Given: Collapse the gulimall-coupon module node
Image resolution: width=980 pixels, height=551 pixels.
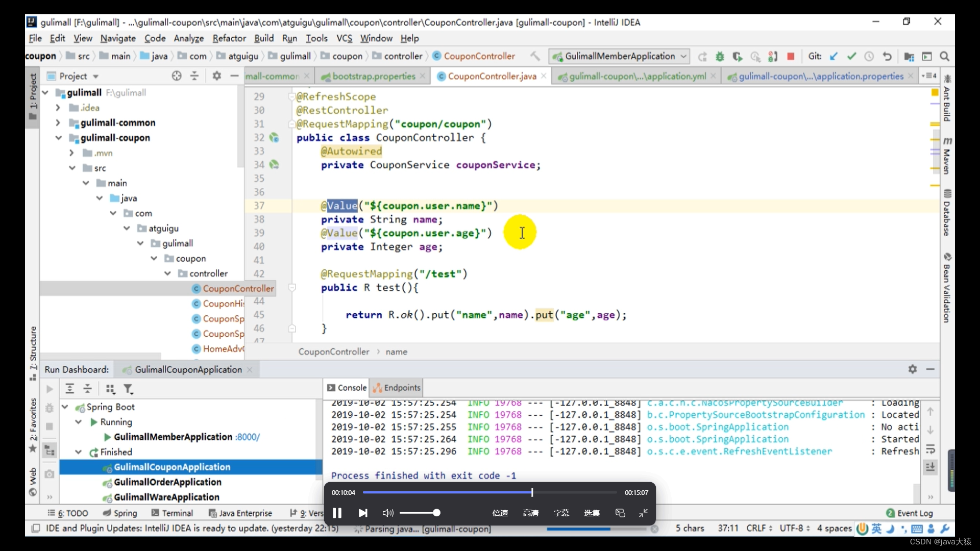Looking at the screenshot, I should [x=59, y=138].
